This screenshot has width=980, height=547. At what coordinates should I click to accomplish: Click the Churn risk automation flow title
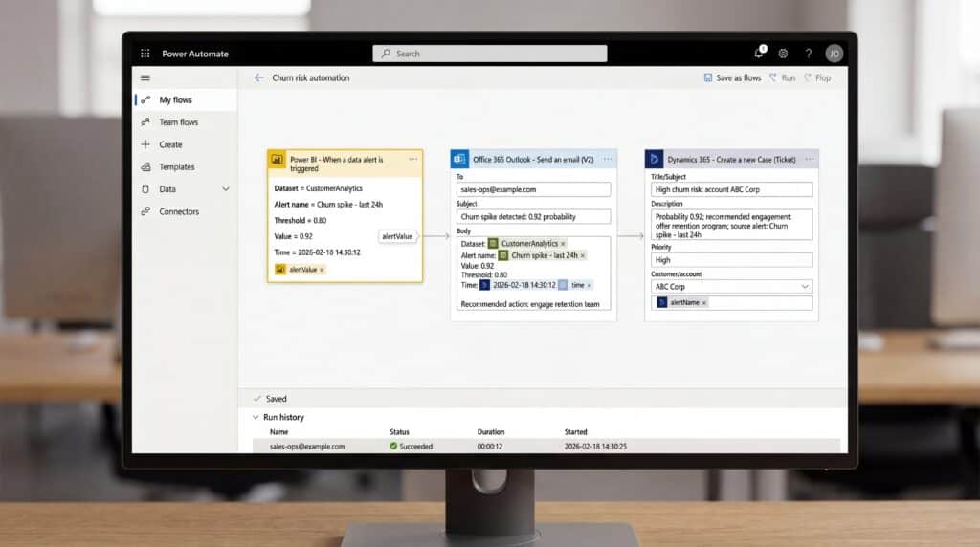[311, 78]
